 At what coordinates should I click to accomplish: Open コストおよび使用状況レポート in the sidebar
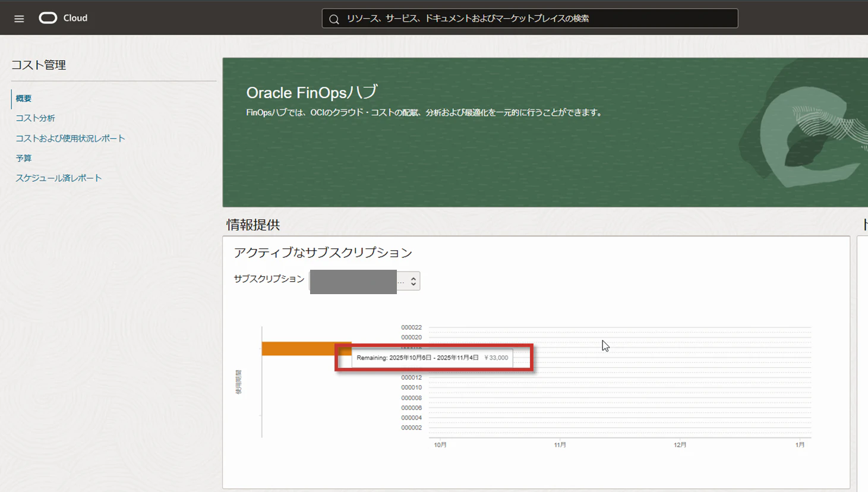point(70,138)
